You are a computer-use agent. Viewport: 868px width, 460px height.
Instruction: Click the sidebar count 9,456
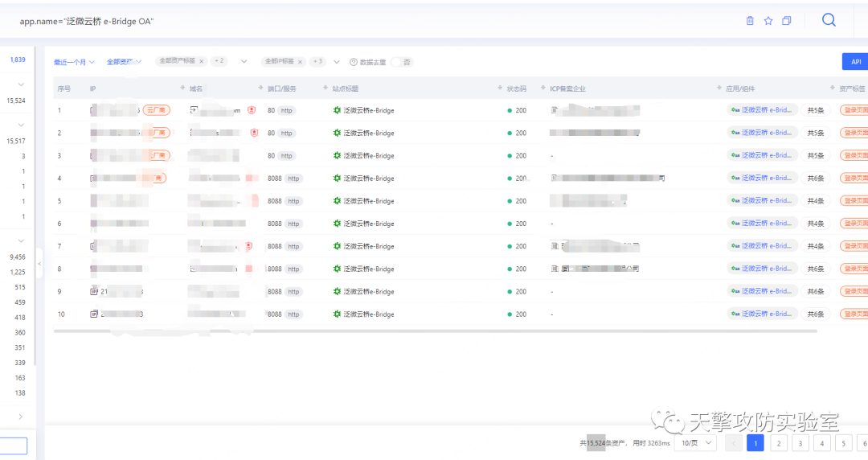pos(18,257)
